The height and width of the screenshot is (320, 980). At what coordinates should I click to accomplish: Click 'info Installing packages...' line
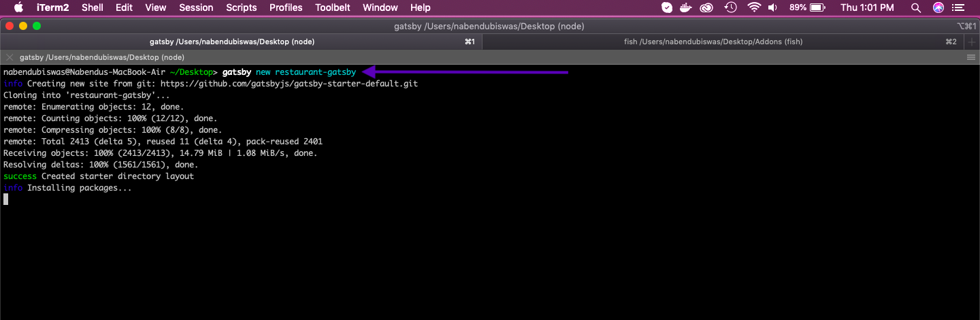click(67, 188)
